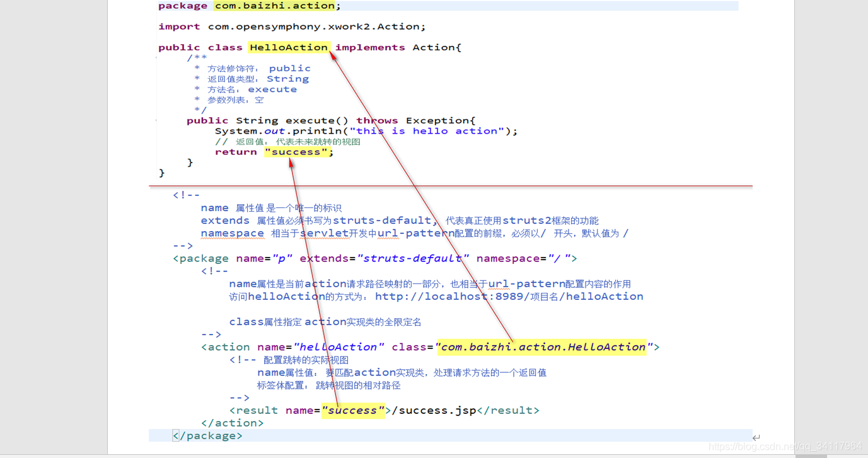The width and height of the screenshot is (868, 458).
Task: Click the comment 'class属性指定 action实现类的全限定名'
Action: tap(325, 321)
